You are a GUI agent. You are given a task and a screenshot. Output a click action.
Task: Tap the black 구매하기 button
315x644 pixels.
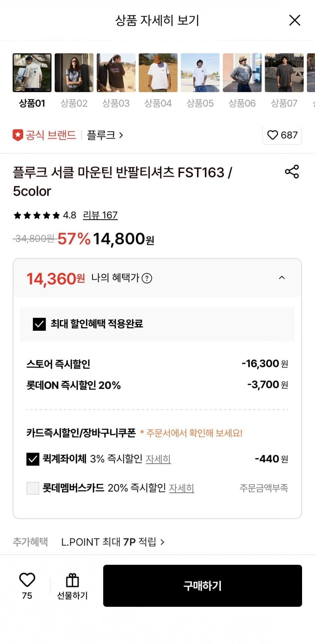(x=203, y=586)
